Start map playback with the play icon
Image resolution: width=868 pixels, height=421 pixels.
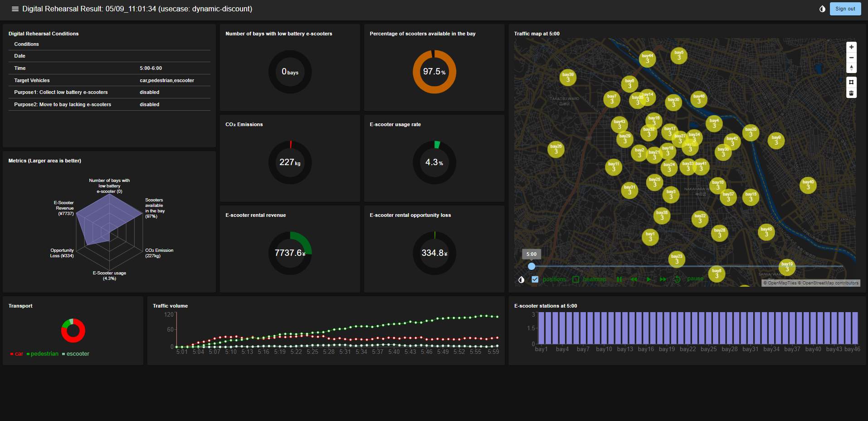pos(649,279)
